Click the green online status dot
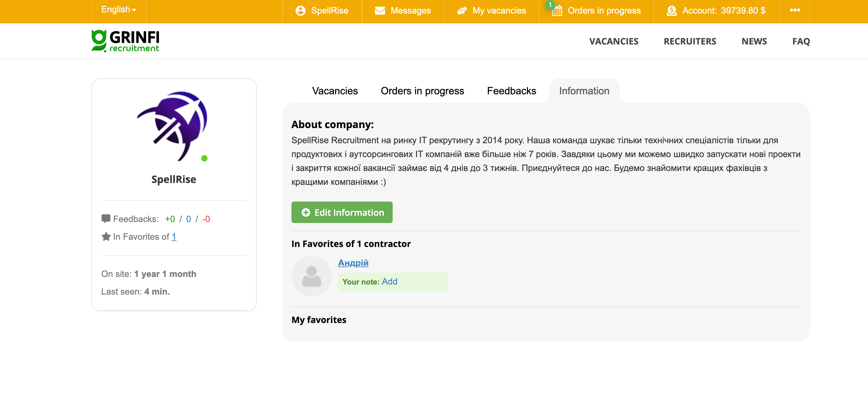The width and height of the screenshot is (868, 417). point(204,158)
